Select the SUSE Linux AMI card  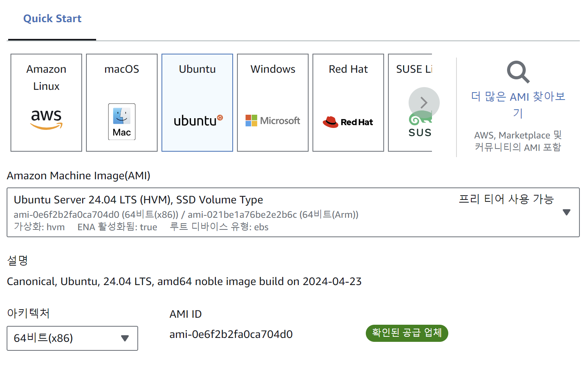point(410,103)
